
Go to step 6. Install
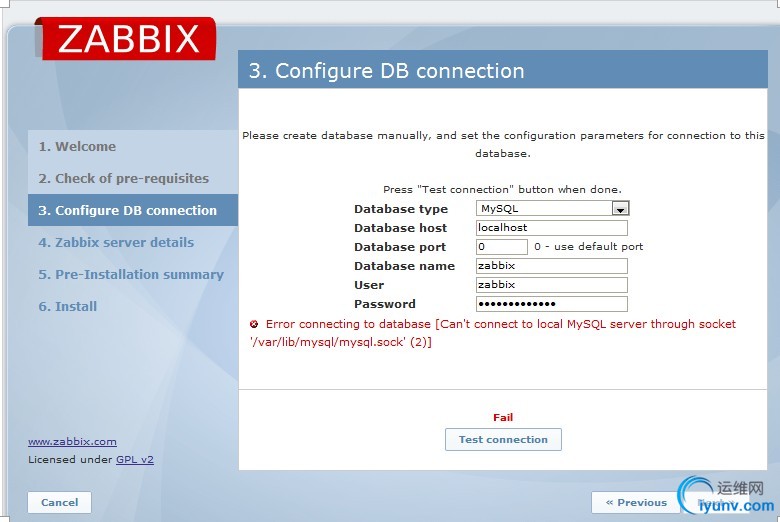click(68, 306)
